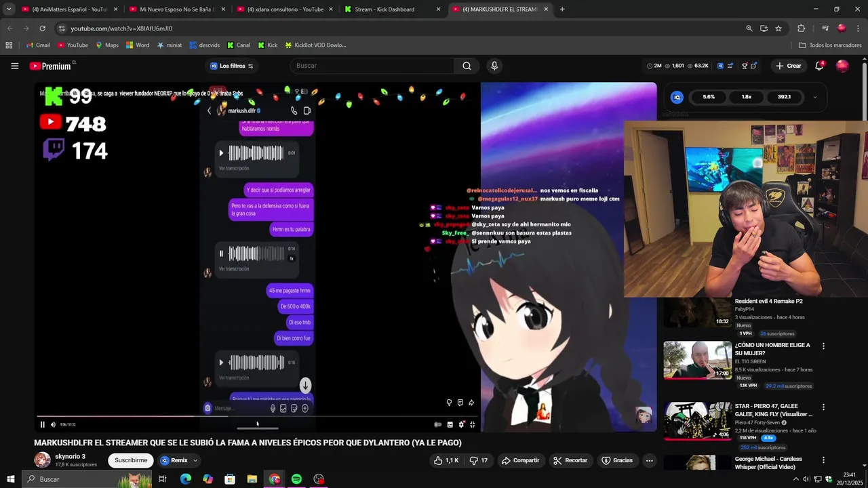Screen dimensions: 868x488
Task: Click the Compartir share button
Action: click(x=520, y=460)
